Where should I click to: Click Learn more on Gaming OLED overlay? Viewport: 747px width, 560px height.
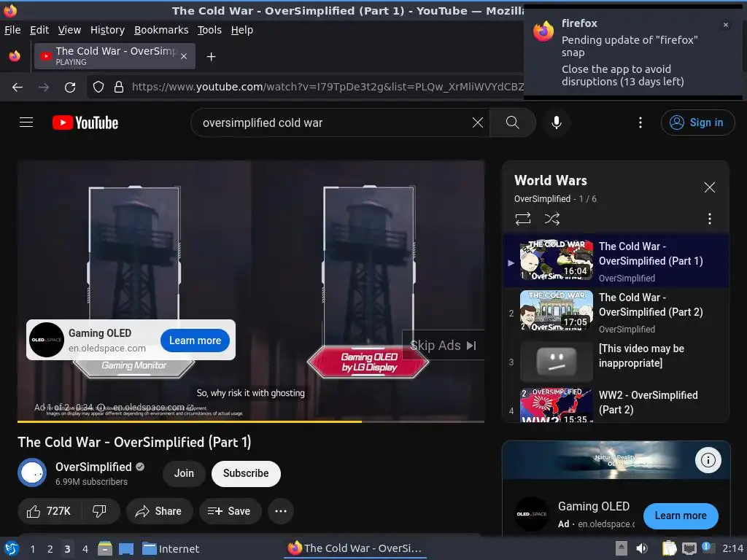coord(195,341)
